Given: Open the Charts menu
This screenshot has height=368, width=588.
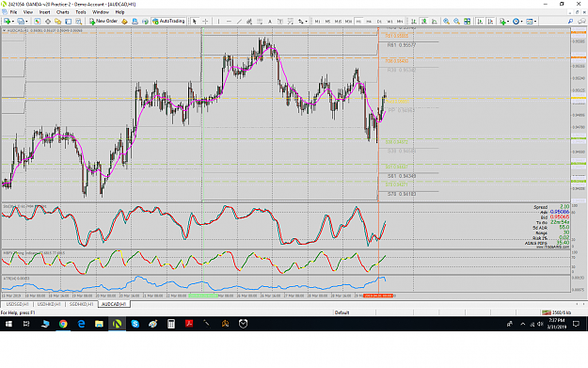Looking at the screenshot, I should click(63, 12).
